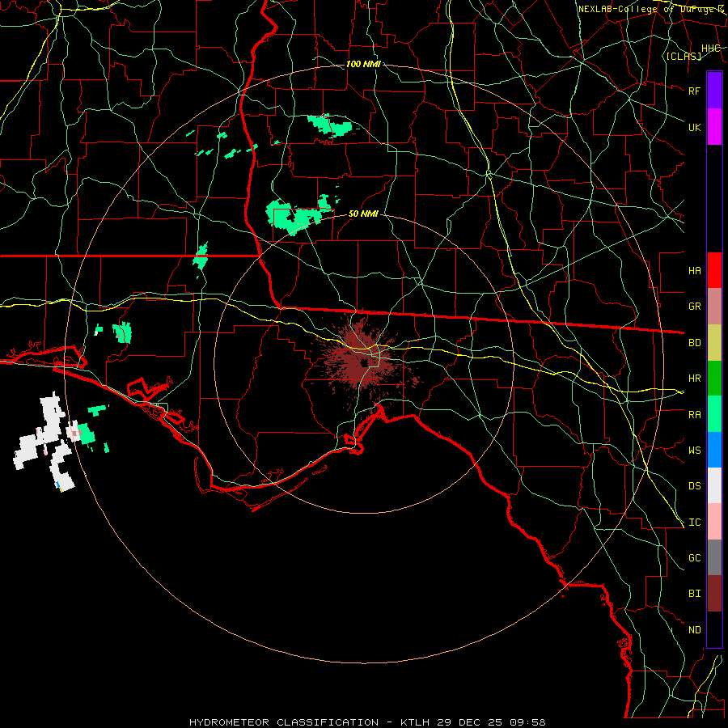Click the purple RF legend color swatch
This screenshot has height=728, width=728.
coord(714,91)
